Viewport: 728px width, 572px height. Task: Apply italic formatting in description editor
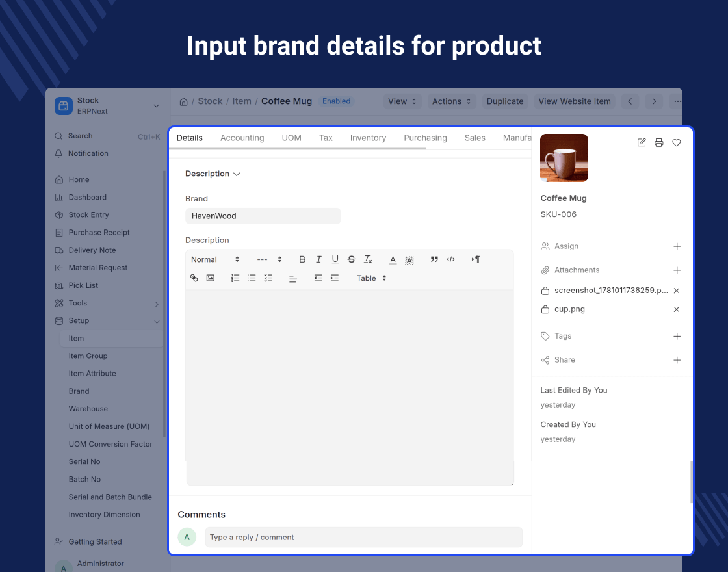coord(318,259)
